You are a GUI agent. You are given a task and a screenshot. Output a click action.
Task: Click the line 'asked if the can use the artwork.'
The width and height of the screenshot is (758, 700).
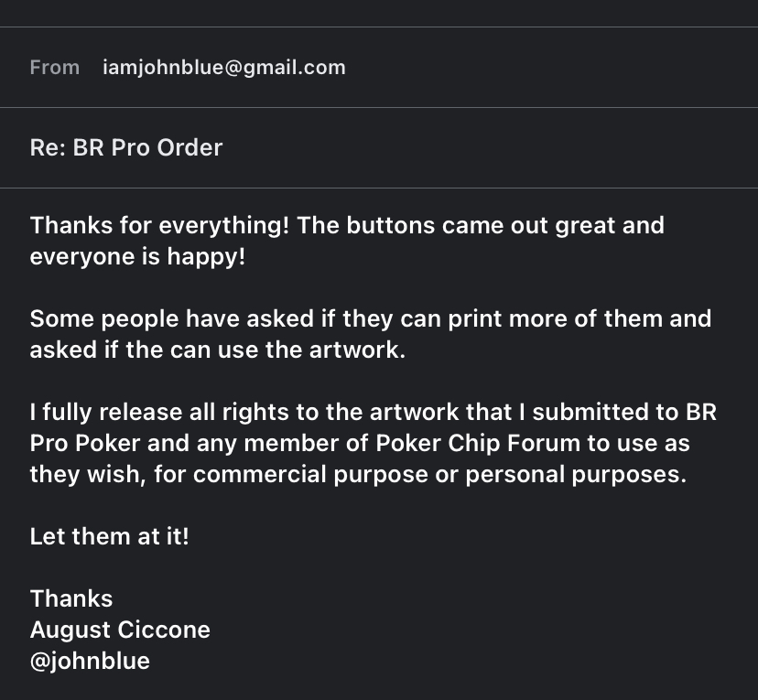point(218,350)
